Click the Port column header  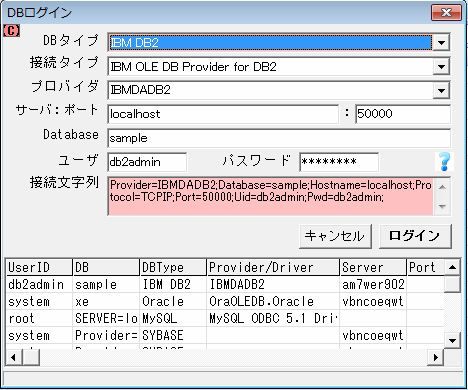click(x=426, y=267)
